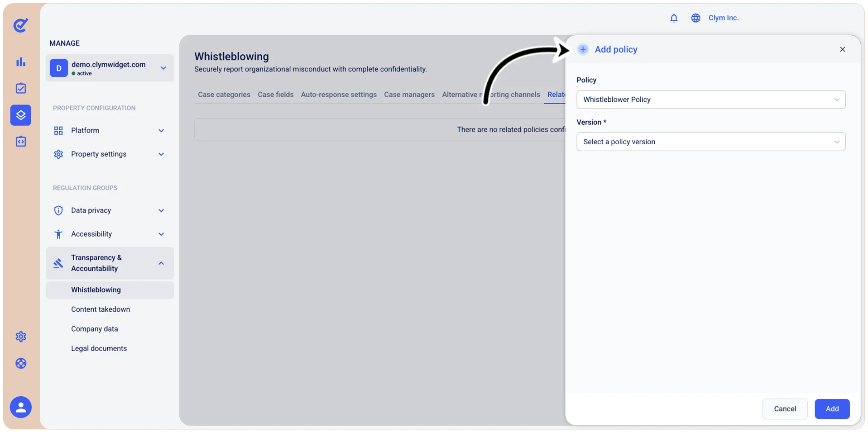Click the Clym logo icon
The image size is (868, 432).
(21, 25)
